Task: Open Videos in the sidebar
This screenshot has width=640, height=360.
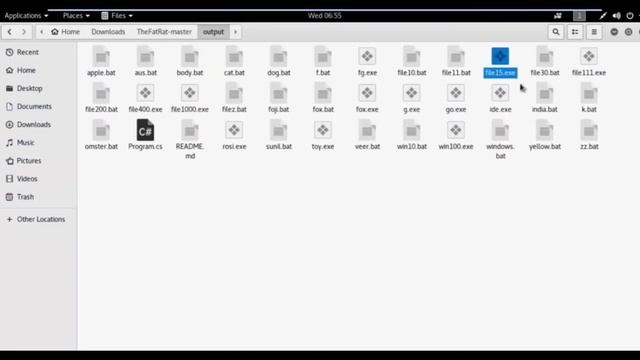Action: tap(38, 179)
